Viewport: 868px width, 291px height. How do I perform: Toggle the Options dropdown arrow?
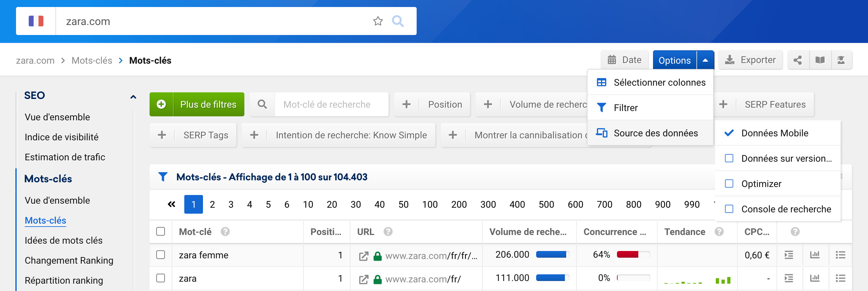[705, 60]
